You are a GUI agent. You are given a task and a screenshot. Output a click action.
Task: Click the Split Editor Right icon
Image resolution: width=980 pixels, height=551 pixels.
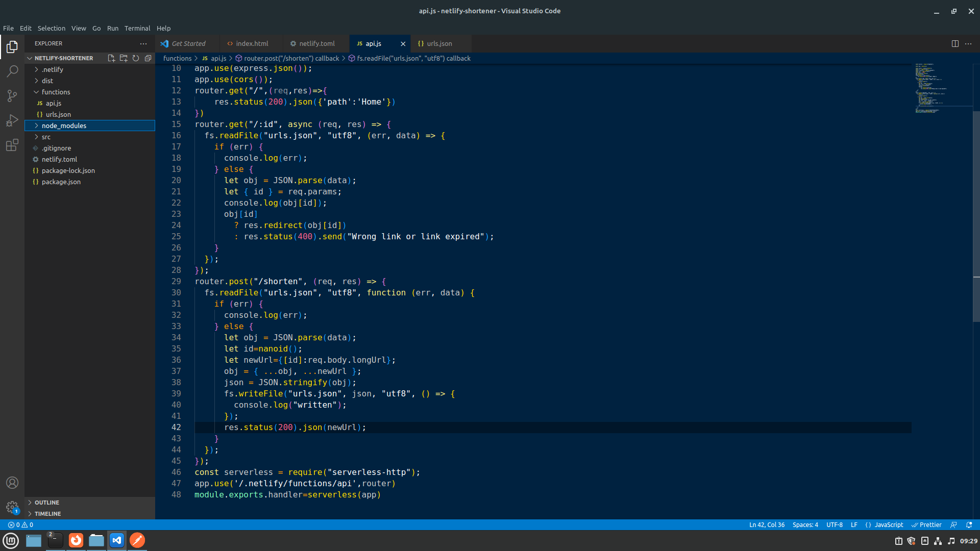[955, 44]
